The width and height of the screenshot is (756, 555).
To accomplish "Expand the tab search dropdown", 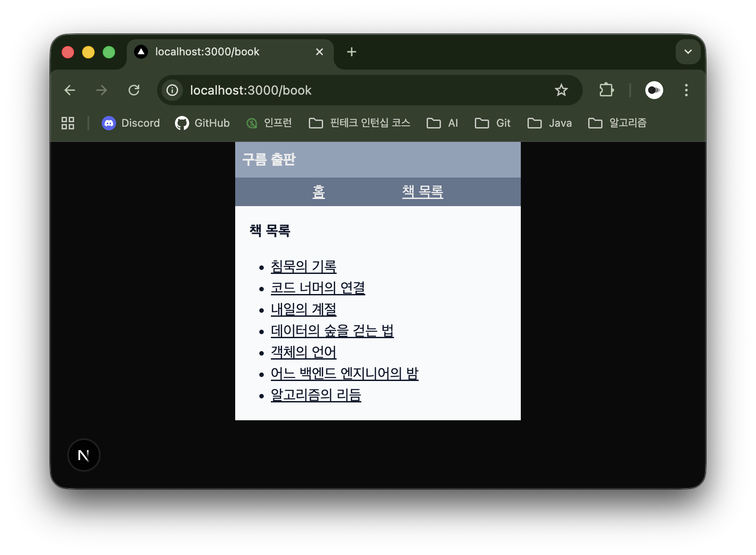I will (688, 52).
